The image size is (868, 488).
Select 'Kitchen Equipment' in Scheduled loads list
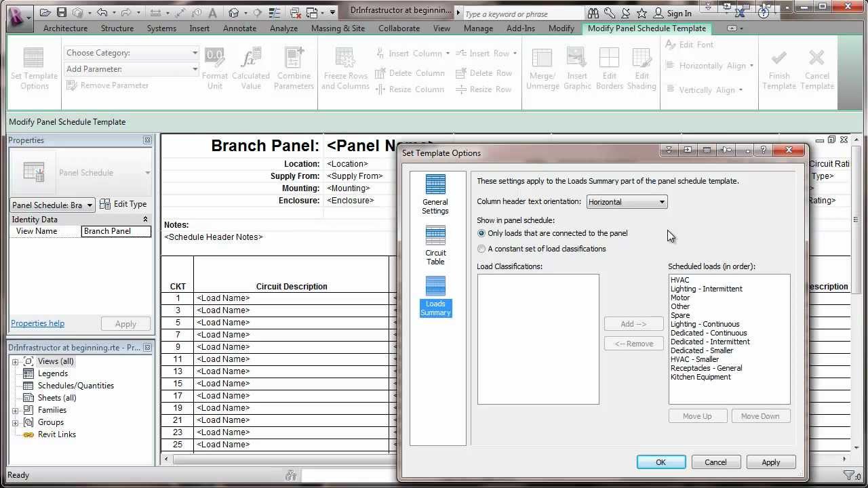click(x=701, y=377)
